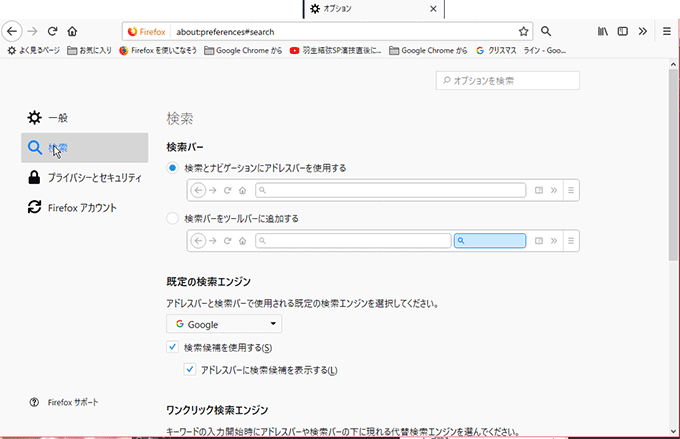Image resolution: width=680 pixels, height=439 pixels.
Task: Click the 既定の検索エンジン heading
Action: tap(209, 282)
